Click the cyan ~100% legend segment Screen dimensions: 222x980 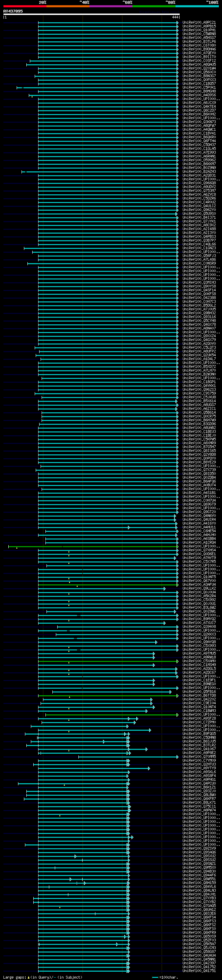tap(197, 6)
